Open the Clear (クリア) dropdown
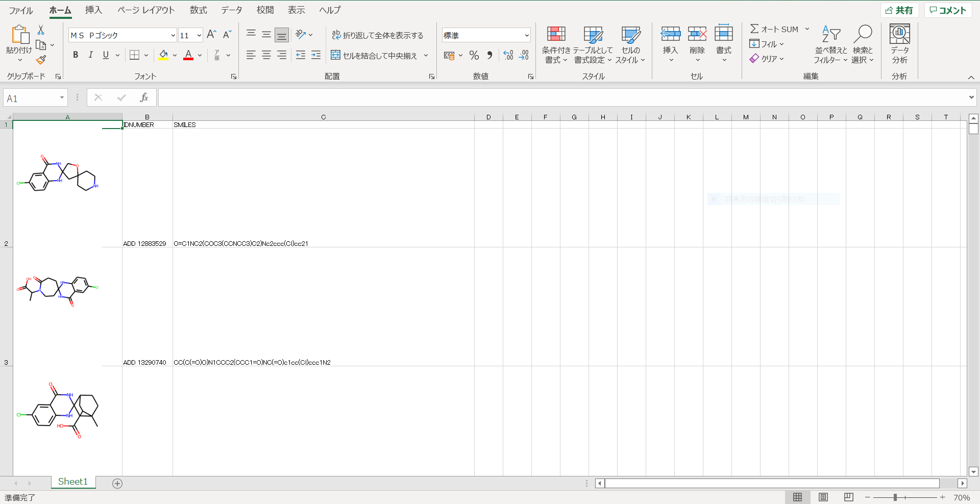The image size is (980, 504). [767, 59]
